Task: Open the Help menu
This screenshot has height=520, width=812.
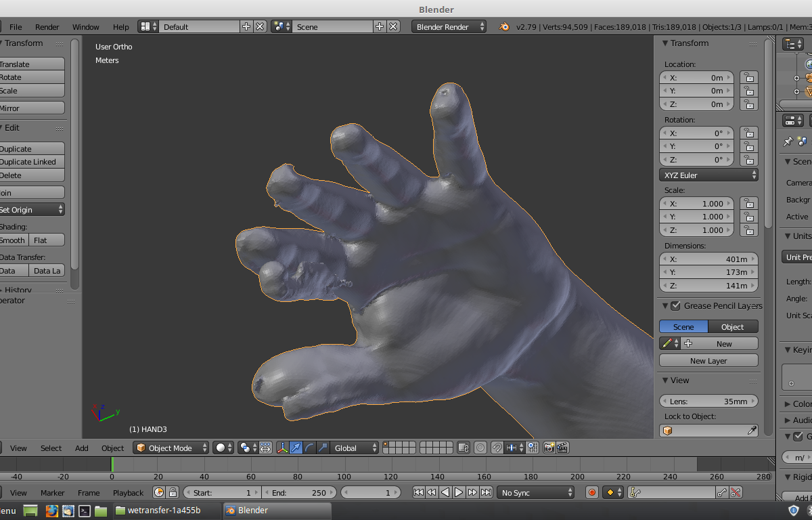Action: coord(121,26)
